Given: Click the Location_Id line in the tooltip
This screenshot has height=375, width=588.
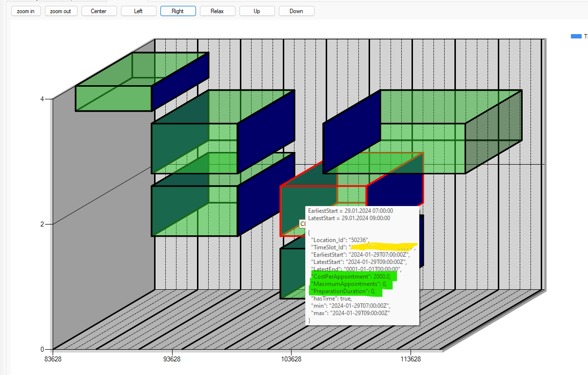Looking at the screenshot, I should pyautogui.click(x=340, y=240).
